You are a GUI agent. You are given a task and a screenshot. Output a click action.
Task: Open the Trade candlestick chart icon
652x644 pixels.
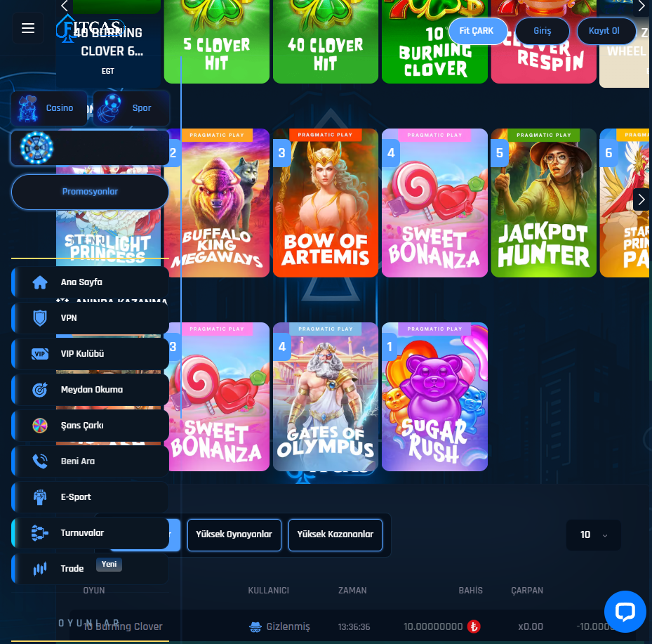pyautogui.click(x=40, y=569)
